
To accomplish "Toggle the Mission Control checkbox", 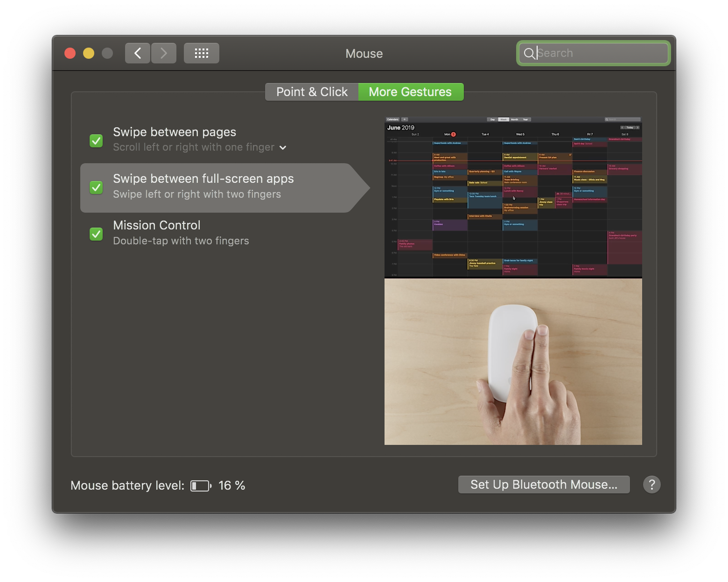I will (96, 234).
